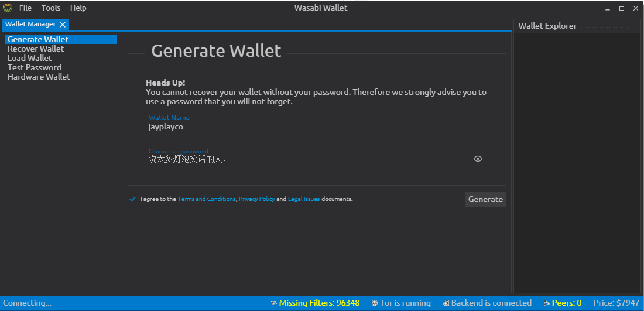Open the Privacy Policy link
This screenshot has height=311, width=644.
256,199
